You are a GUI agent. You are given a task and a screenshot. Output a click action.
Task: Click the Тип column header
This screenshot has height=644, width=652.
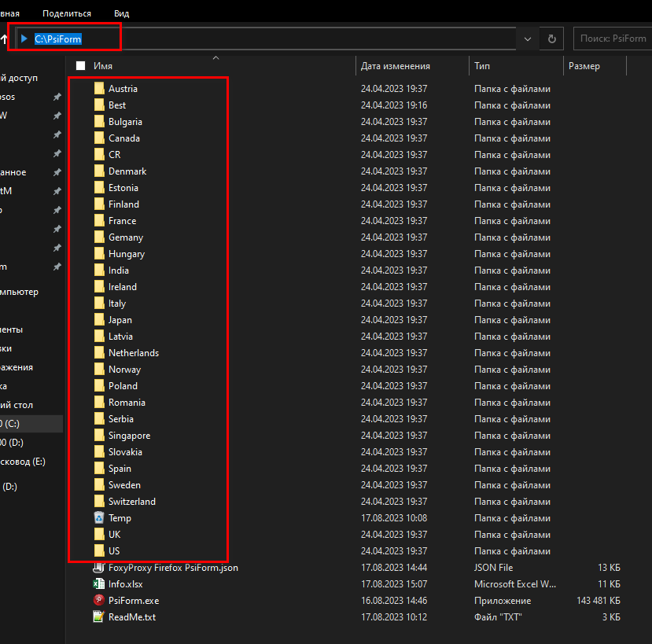click(482, 66)
